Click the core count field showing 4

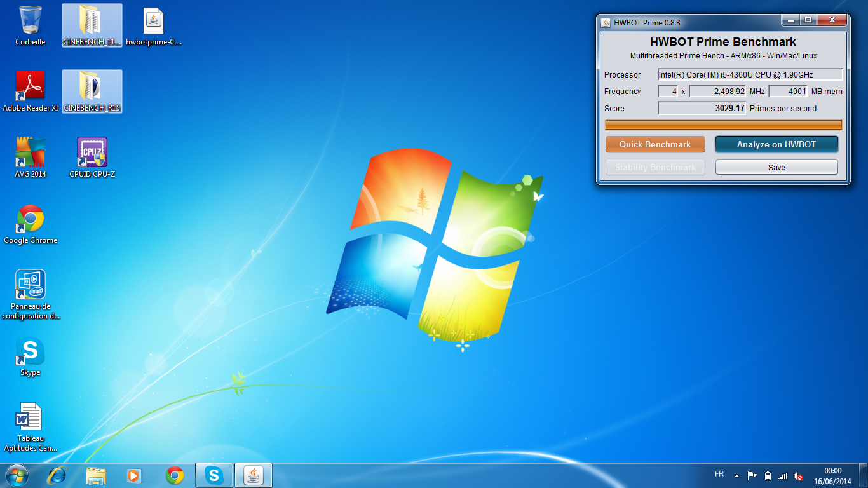668,91
